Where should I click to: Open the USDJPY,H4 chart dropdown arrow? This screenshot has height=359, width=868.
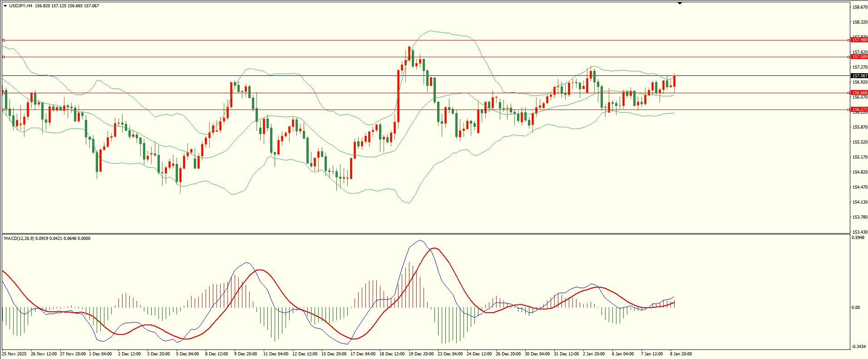tap(5, 6)
